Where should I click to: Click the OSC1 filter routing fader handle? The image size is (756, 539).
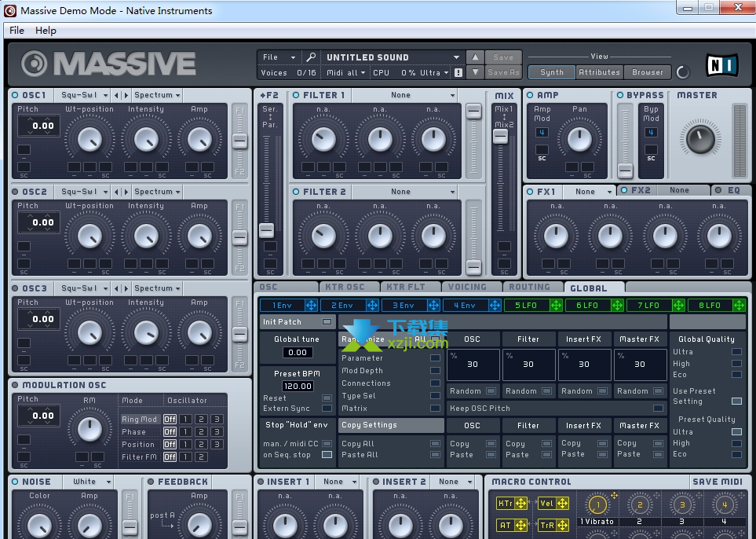239,141
